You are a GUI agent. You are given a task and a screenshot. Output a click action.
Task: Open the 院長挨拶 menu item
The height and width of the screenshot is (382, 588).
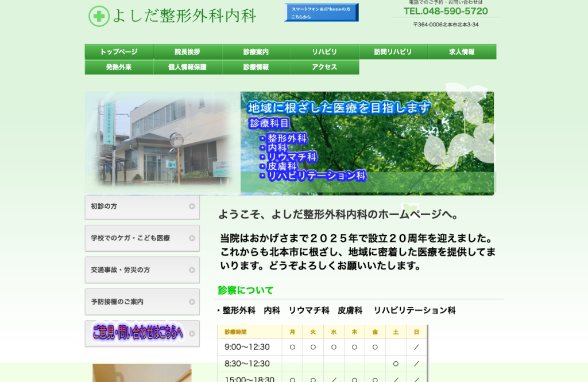coord(188,52)
